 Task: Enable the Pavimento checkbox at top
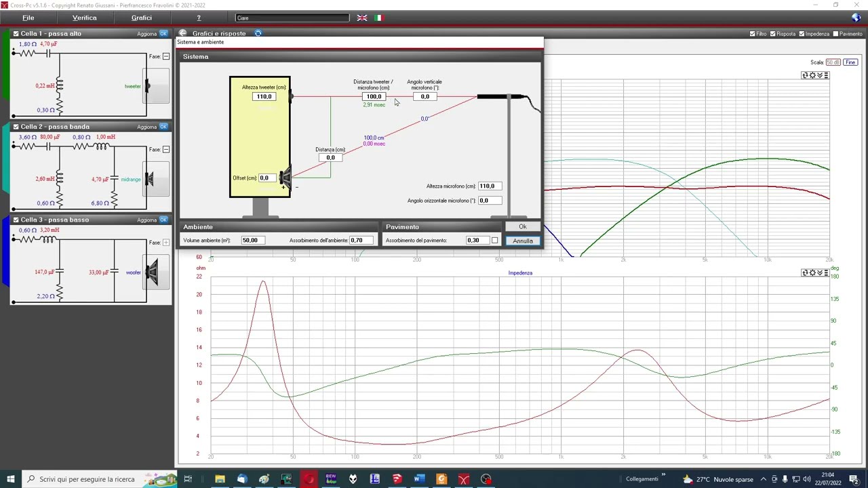tap(836, 34)
